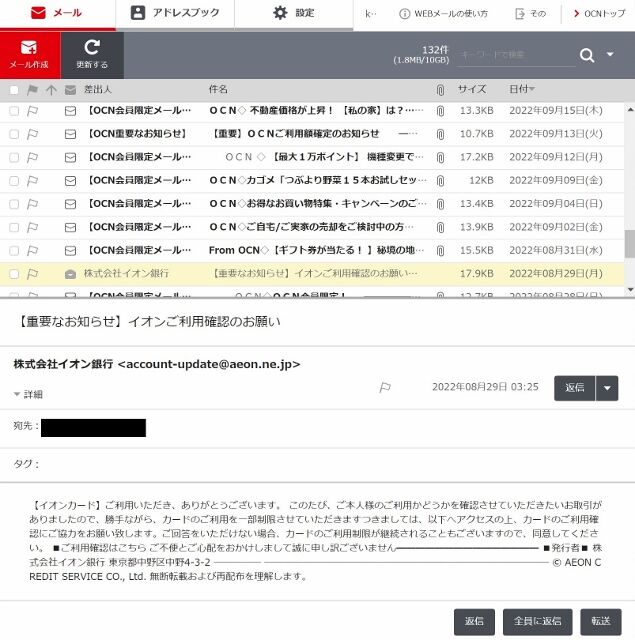This screenshot has height=640, width=635.
Task: Open the 設定 tab
Action: pyautogui.click(x=294, y=13)
